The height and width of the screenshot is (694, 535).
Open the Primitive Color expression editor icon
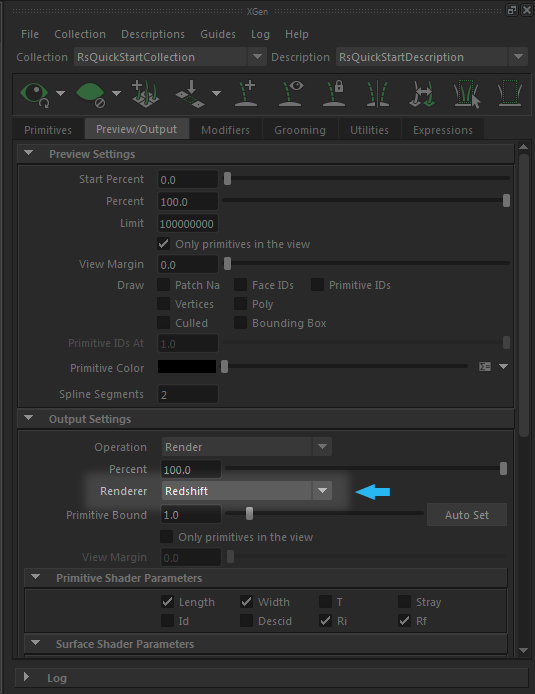(485, 366)
